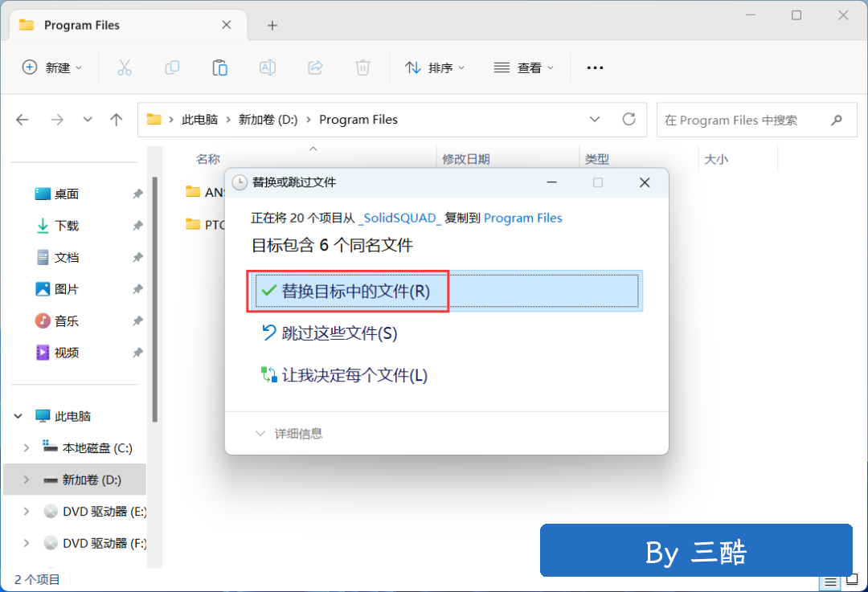Open the _SolidSQUAD_ source link
Screen dimensions: 868x592
pos(399,218)
